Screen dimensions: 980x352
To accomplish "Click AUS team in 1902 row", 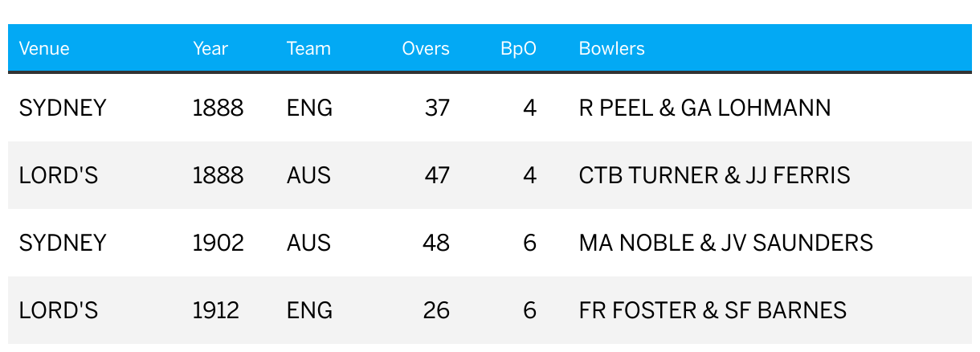I will [x=308, y=243].
